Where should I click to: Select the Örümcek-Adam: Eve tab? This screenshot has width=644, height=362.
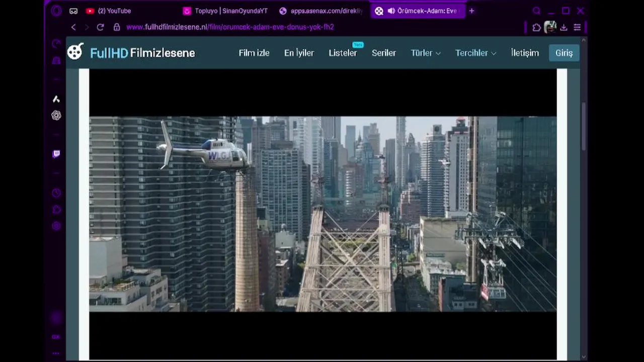tap(418, 11)
